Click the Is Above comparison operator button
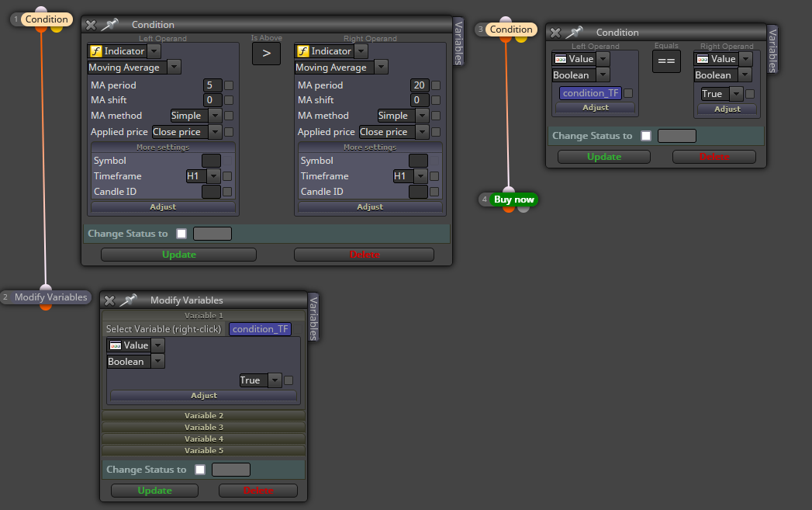The height and width of the screenshot is (510, 812). coord(266,54)
